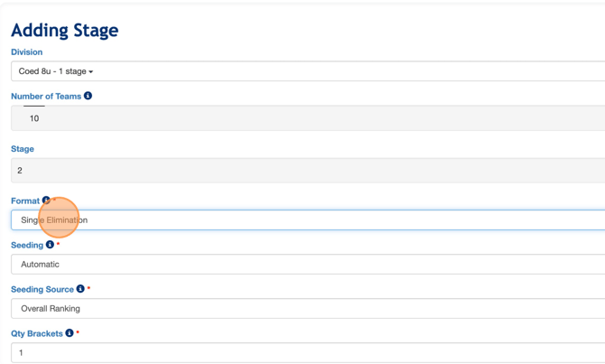
Task: Click the Qty Brackets info icon
Action: (70, 333)
